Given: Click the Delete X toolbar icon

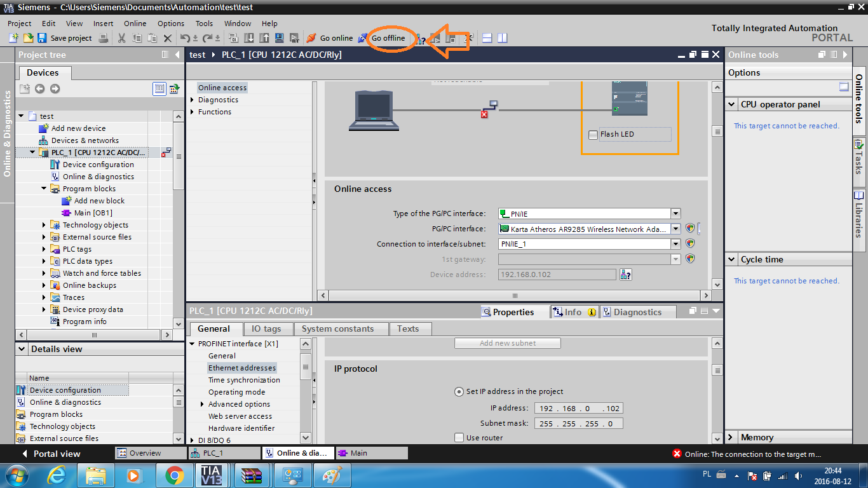Looking at the screenshot, I should 168,38.
